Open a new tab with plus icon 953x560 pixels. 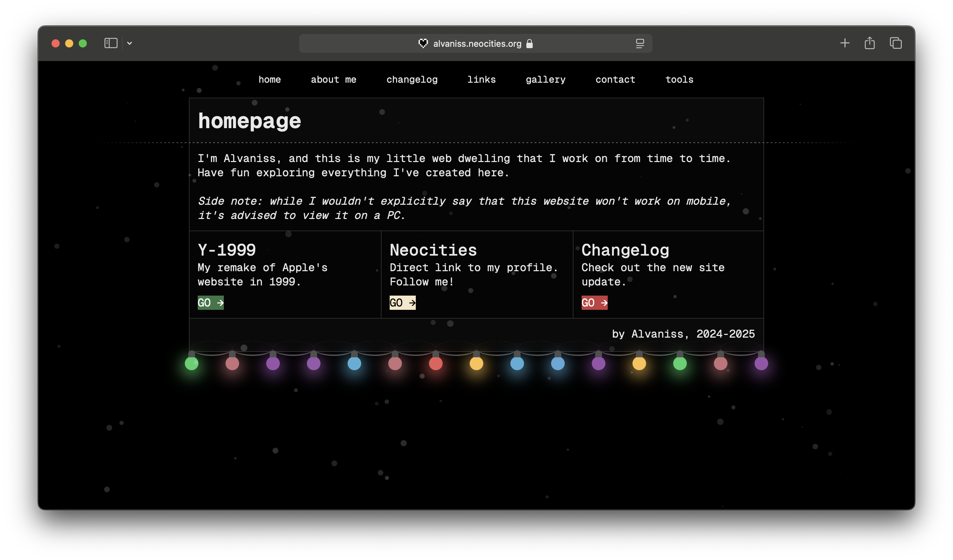[844, 43]
